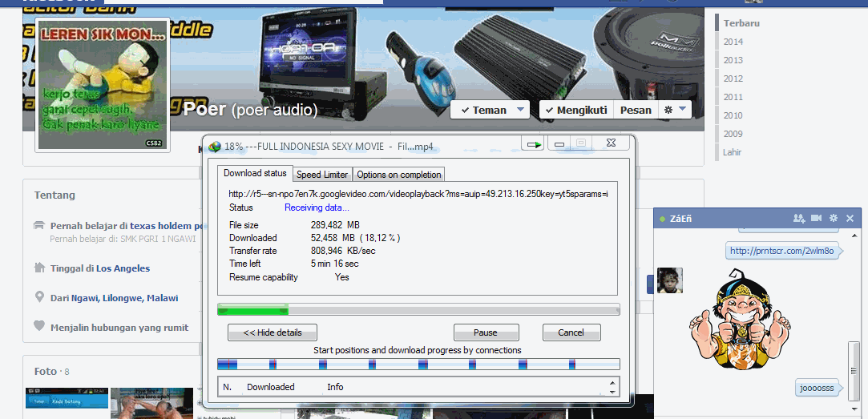
Task: Cancel the download in progress
Action: [x=571, y=332]
